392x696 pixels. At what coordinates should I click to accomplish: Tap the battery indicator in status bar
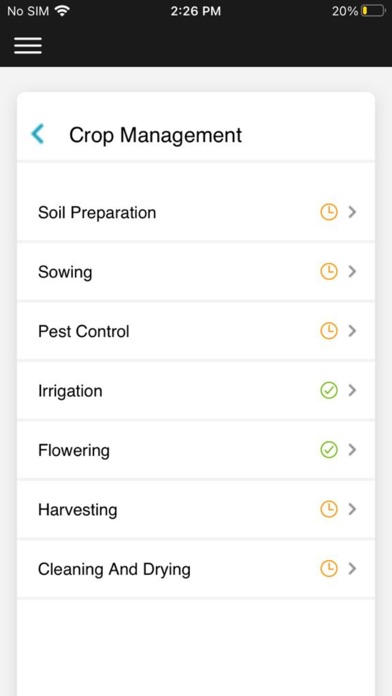click(373, 11)
